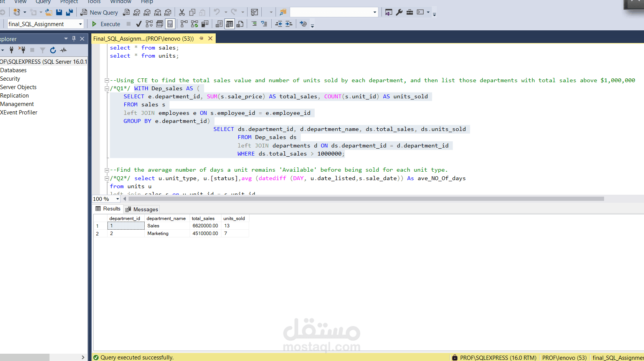Click the Execute button
Image resolution: width=644 pixels, height=361 pixels.
tap(106, 24)
